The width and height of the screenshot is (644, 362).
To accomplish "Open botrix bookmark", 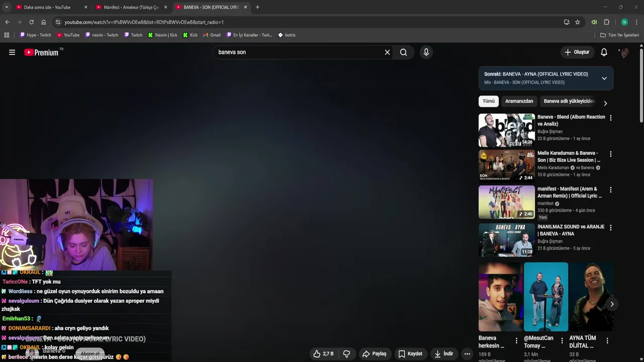I will coord(287,35).
